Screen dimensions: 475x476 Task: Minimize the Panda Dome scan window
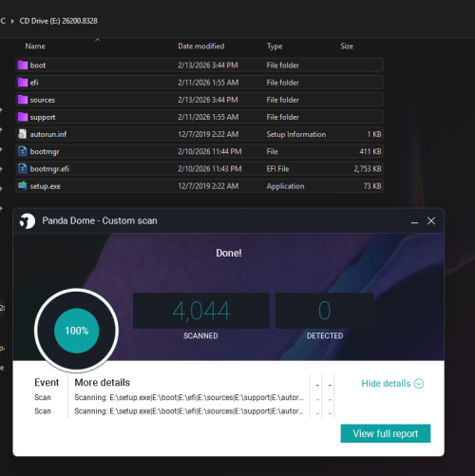pyautogui.click(x=414, y=221)
